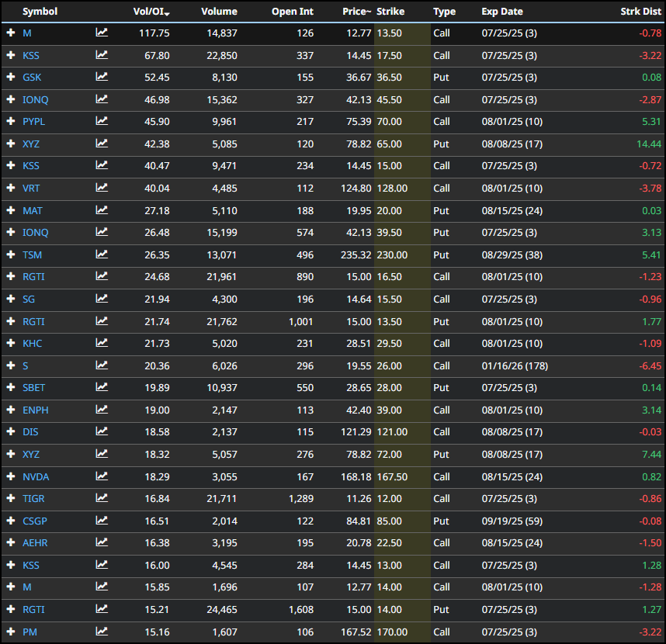This screenshot has width=666, height=644.
Task: Click plus icon beside DIS
Action: (x=11, y=431)
